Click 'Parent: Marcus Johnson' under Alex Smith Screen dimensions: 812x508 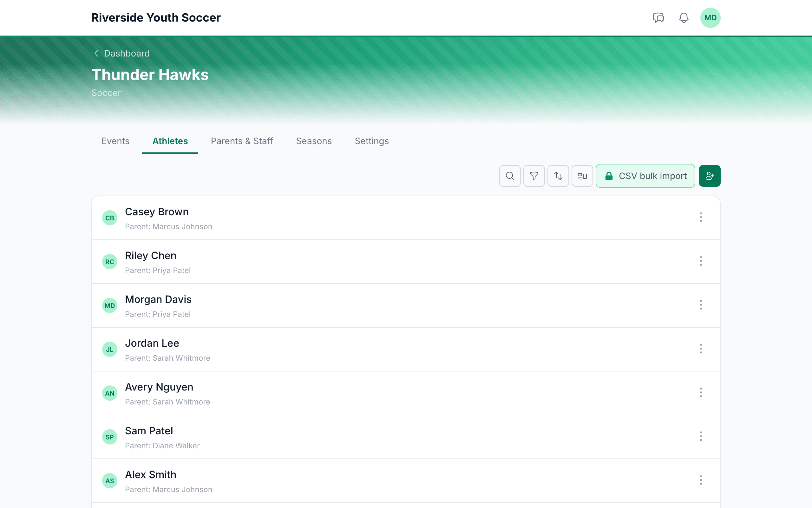pos(169,490)
